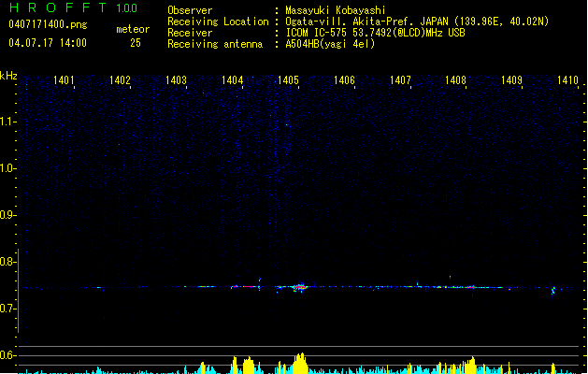Click the small echo before 1410
The image size is (588, 374).
pos(553,290)
